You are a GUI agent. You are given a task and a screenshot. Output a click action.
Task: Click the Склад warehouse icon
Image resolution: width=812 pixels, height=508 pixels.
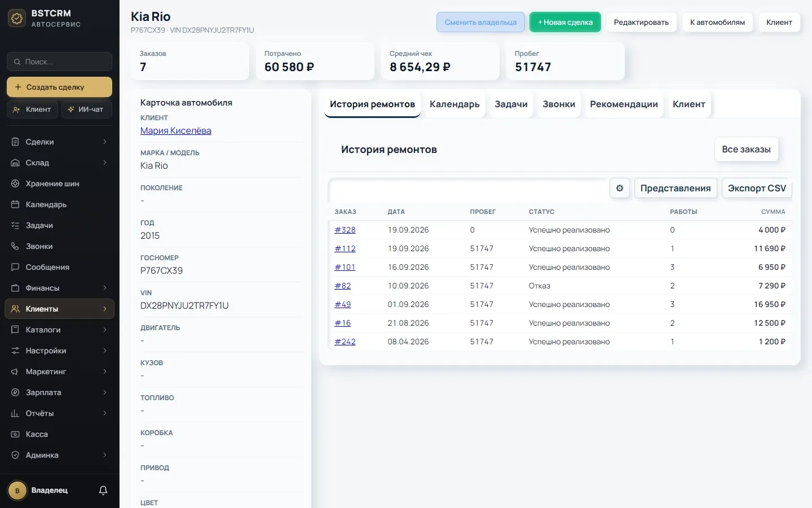[15, 163]
